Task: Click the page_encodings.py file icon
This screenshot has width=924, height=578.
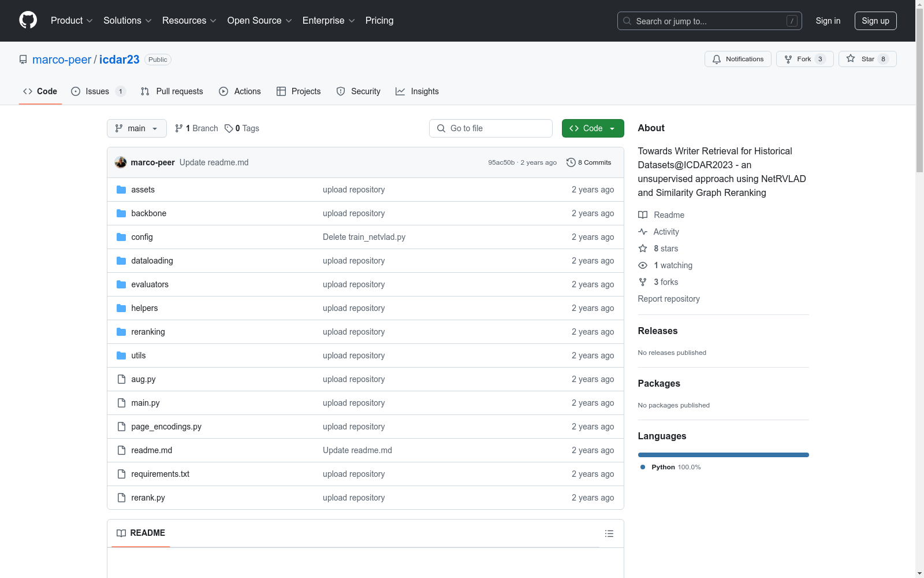Action: [x=121, y=427]
